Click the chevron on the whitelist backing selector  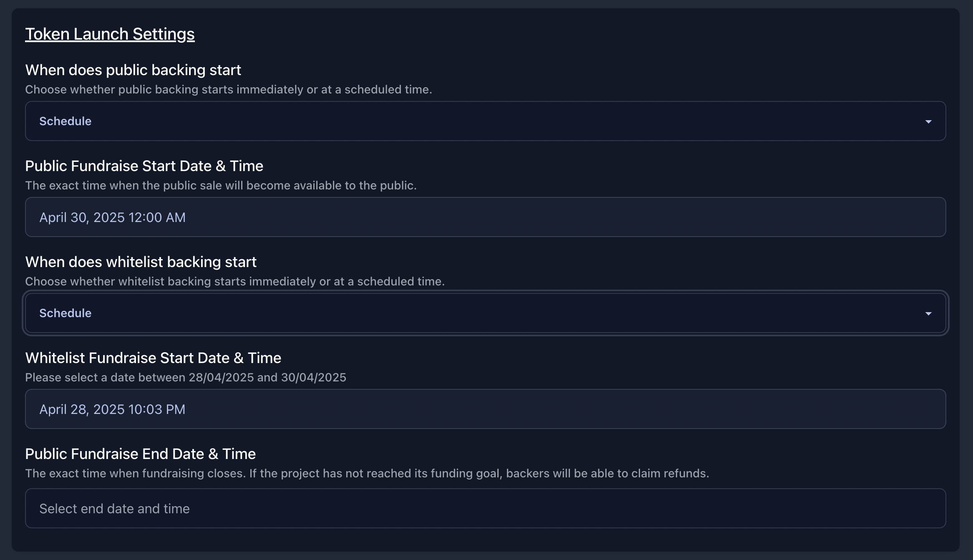click(x=928, y=313)
